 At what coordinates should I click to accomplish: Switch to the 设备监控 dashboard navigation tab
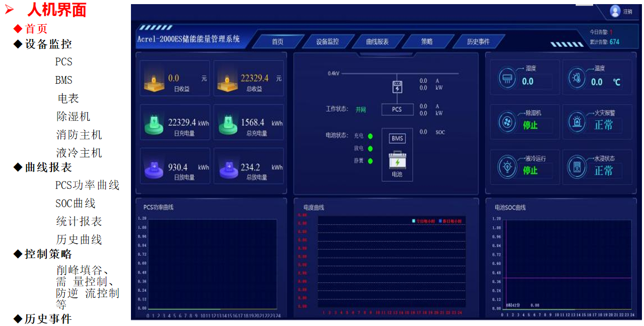[x=328, y=42]
